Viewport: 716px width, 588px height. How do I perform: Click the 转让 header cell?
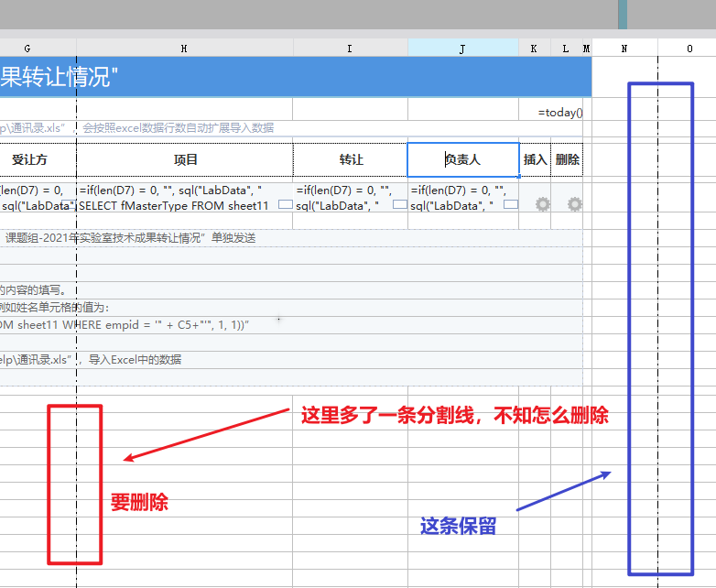351,159
